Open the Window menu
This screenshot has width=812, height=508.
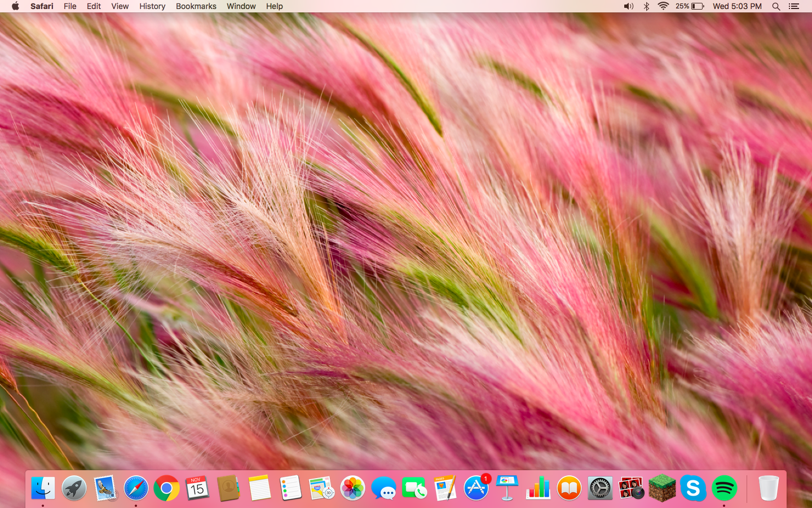coord(241,6)
